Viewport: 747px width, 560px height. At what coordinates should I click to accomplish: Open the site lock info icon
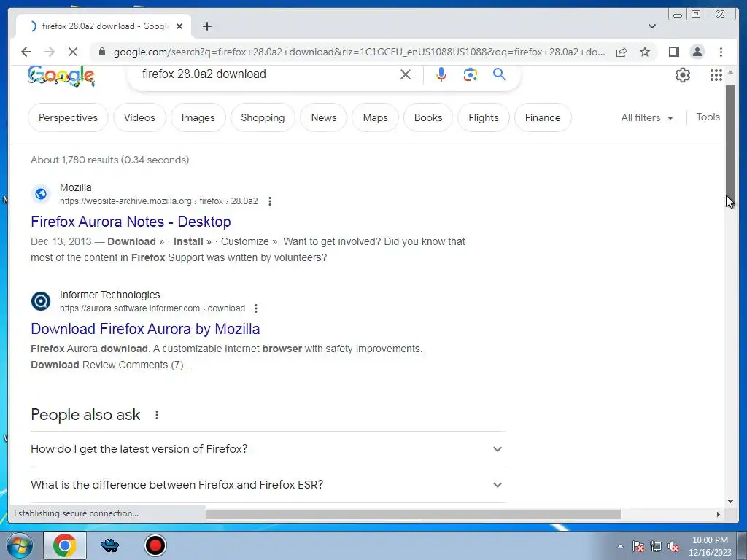[x=101, y=52]
